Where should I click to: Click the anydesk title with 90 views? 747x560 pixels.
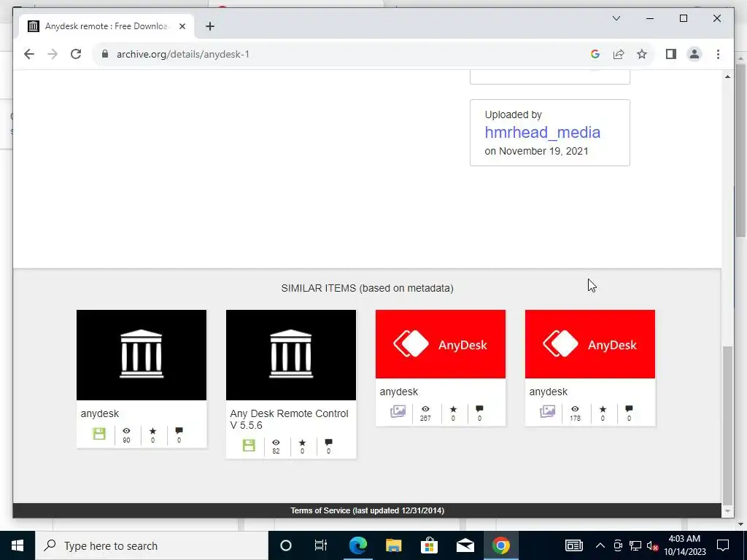coord(99,413)
